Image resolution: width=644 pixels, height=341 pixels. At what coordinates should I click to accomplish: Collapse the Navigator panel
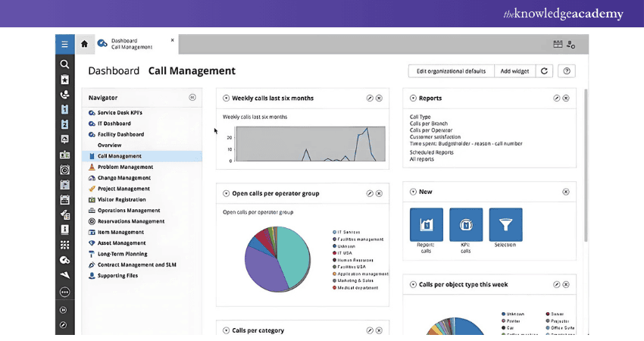192,98
